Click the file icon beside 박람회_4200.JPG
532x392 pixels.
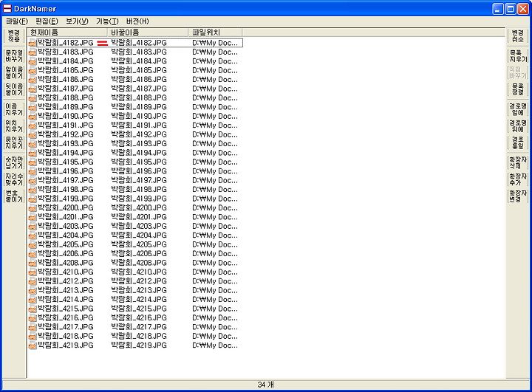[x=33, y=208]
